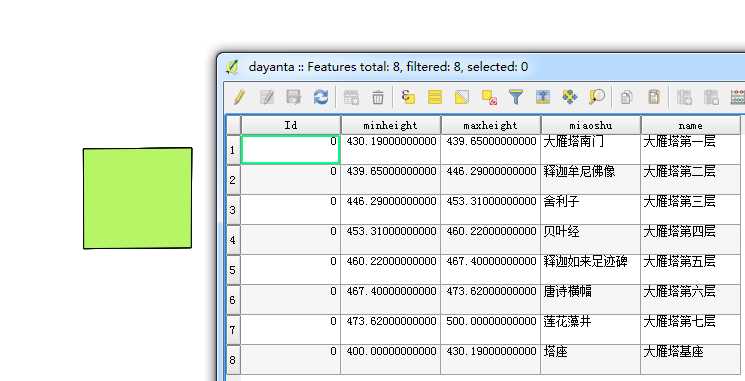Click the cell reading 贝叶经

pos(591,239)
